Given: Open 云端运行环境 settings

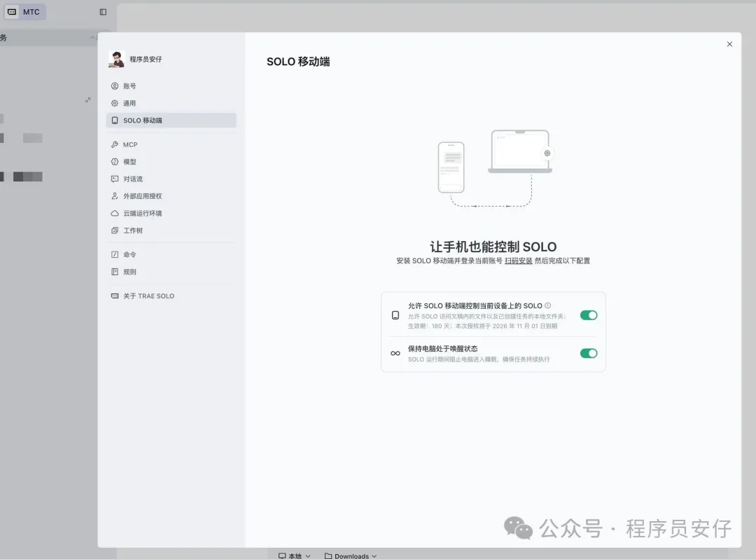Looking at the screenshot, I should pyautogui.click(x=171, y=213).
